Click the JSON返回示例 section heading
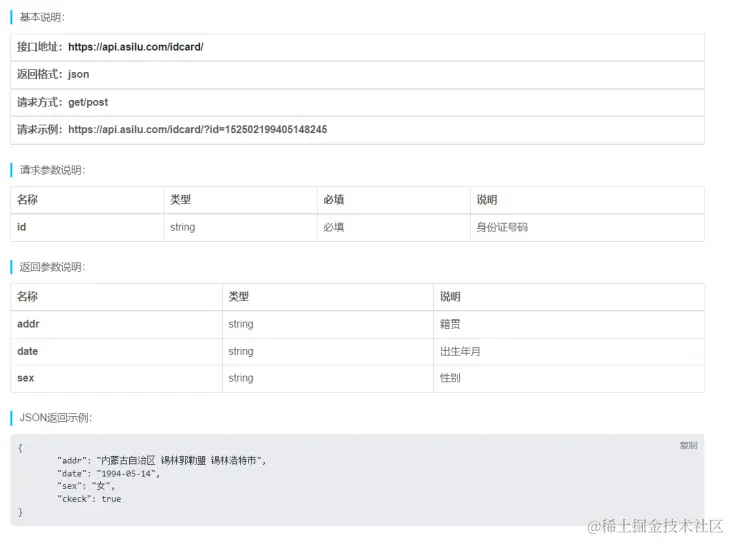The height and width of the screenshot is (540, 729). point(56,418)
